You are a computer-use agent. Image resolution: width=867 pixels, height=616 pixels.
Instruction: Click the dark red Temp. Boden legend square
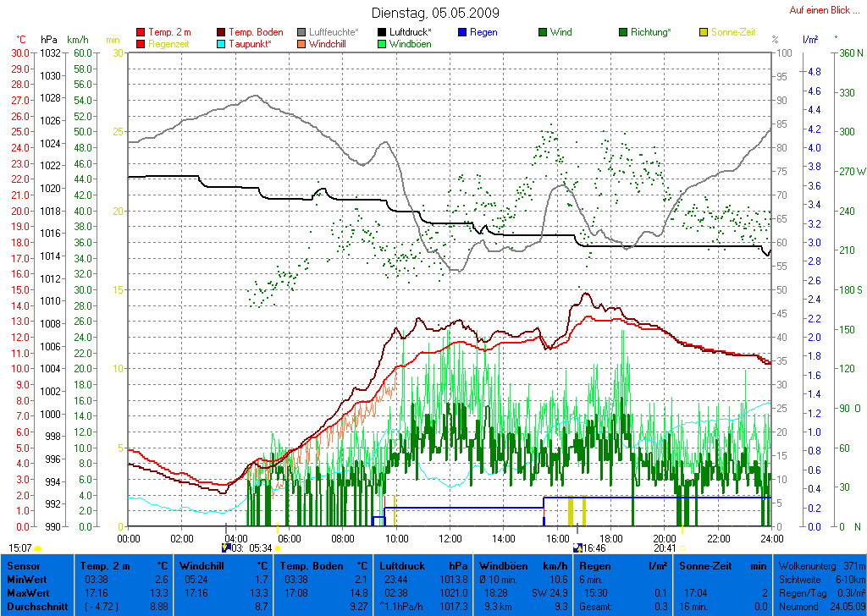[221, 32]
